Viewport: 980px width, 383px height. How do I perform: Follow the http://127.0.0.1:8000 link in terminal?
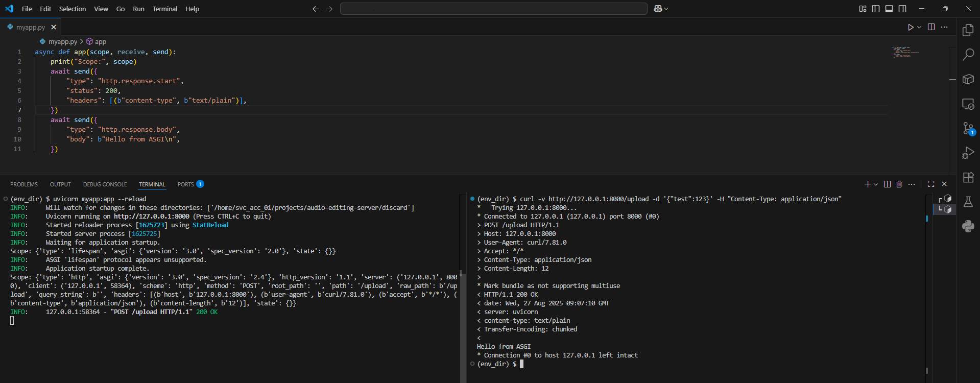[x=151, y=217]
